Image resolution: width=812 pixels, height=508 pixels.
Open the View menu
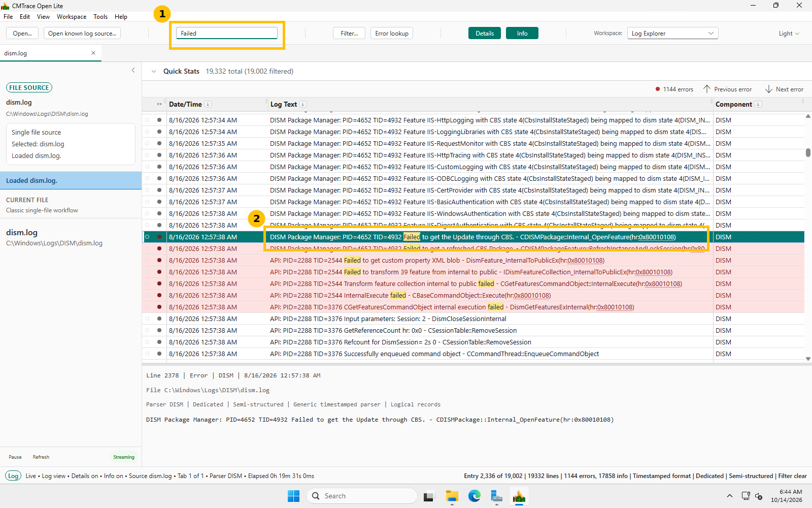[x=43, y=17]
